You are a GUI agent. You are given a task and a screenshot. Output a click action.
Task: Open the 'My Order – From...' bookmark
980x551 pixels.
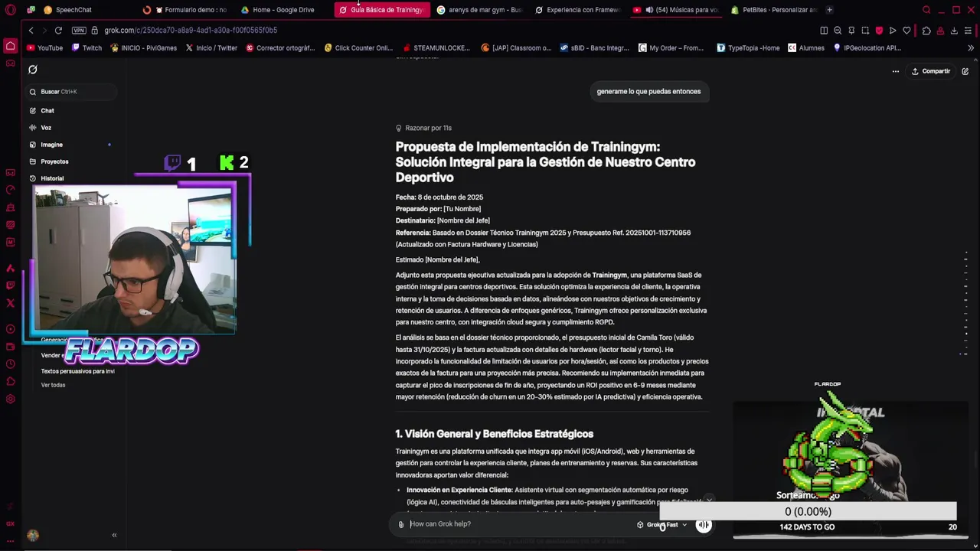click(671, 48)
